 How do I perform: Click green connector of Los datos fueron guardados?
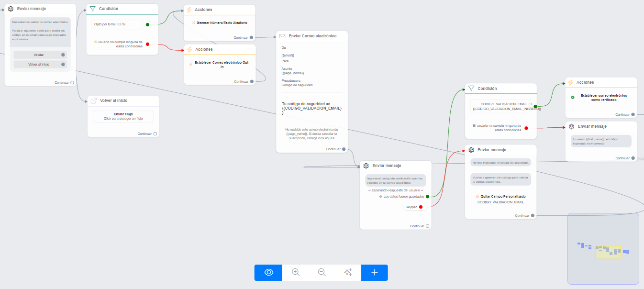click(x=427, y=196)
